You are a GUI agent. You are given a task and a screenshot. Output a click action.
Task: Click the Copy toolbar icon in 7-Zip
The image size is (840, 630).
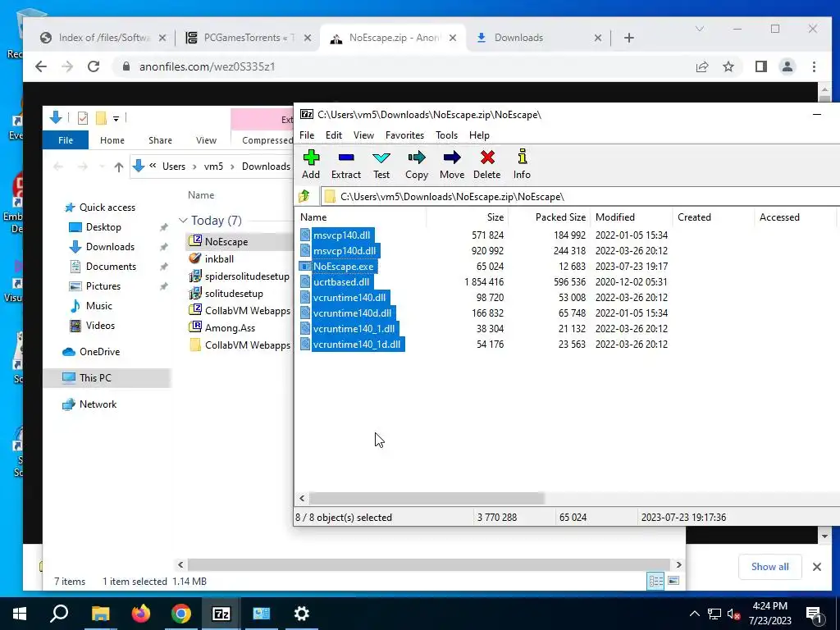(x=416, y=164)
